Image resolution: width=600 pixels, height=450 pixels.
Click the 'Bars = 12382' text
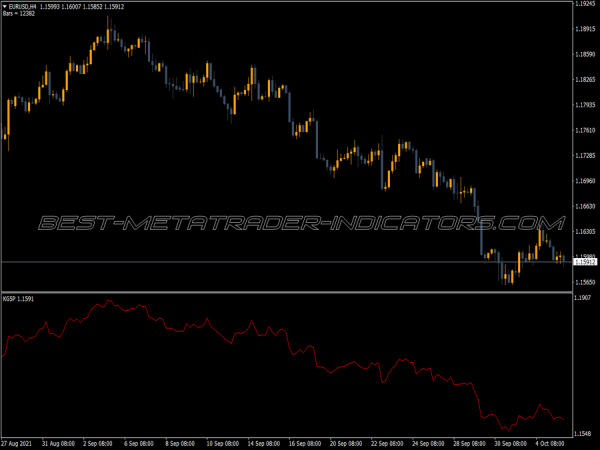tap(19, 13)
